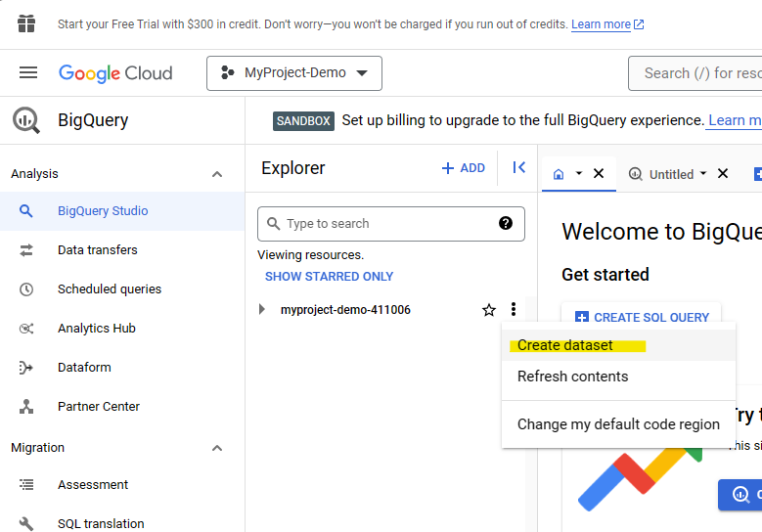Expand the myproject-demo-411006 tree node
Viewport: 762px width, 532px height.
[x=261, y=310]
